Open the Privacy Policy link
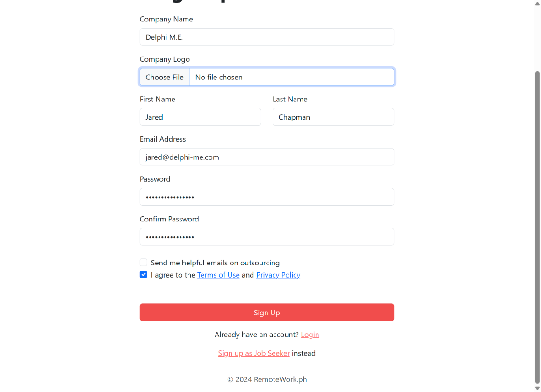The width and height of the screenshot is (541, 392). (x=278, y=275)
